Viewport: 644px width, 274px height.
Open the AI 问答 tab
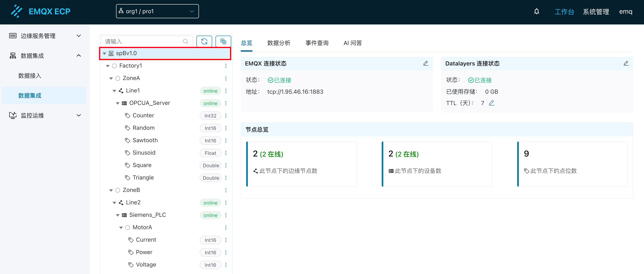click(x=352, y=43)
